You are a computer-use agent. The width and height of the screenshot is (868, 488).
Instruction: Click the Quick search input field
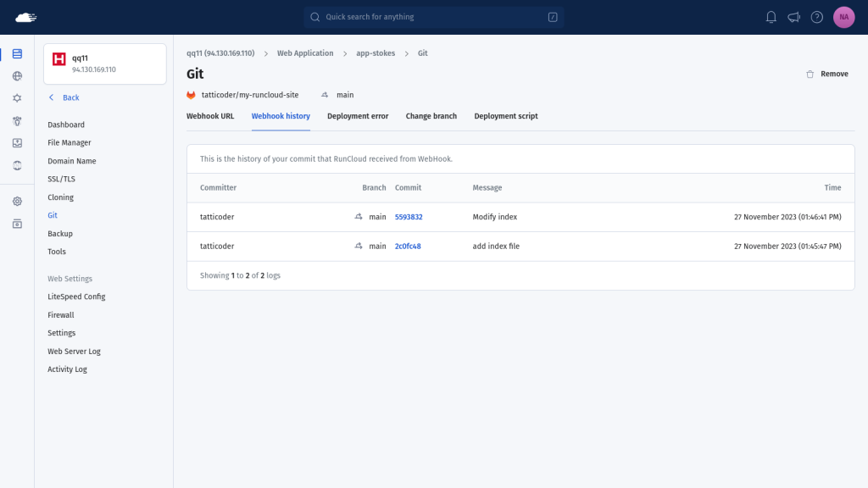point(433,17)
